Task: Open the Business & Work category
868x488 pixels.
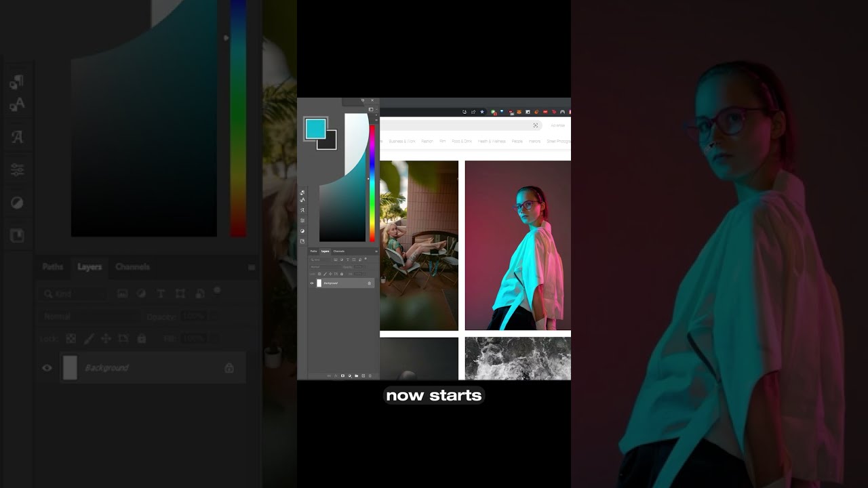Action: tap(402, 142)
